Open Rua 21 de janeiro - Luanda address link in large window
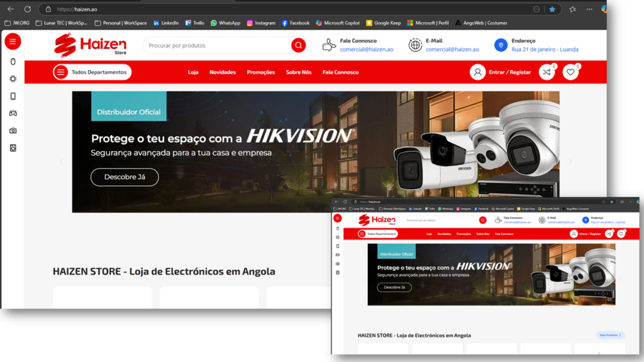The height and width of the screenshot is (362, 644). click(545, 50)
